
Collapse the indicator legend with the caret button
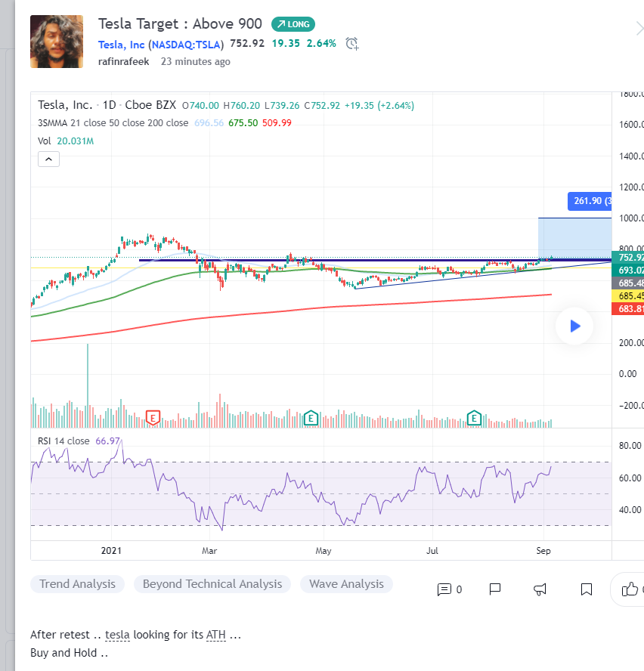tap(49, 159)
